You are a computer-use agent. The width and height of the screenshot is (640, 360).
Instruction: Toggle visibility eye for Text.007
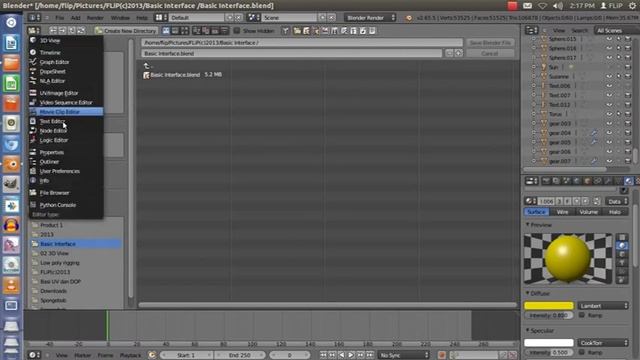(609, 95)
